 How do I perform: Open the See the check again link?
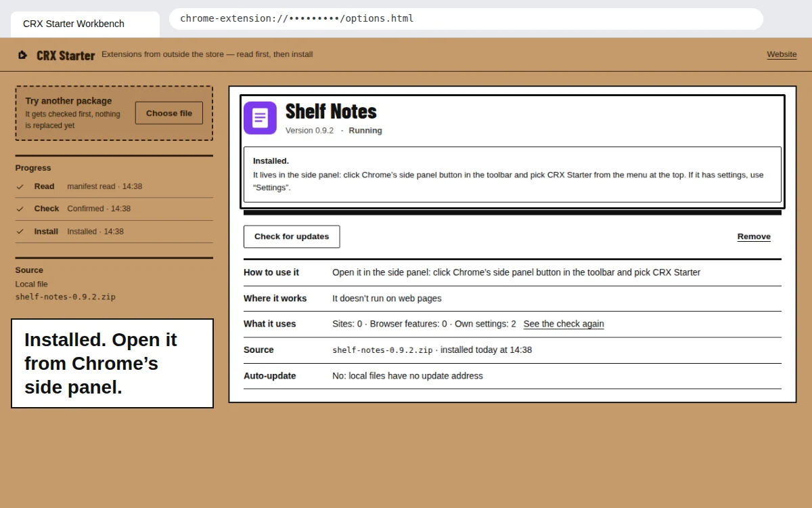coord(564,324)
